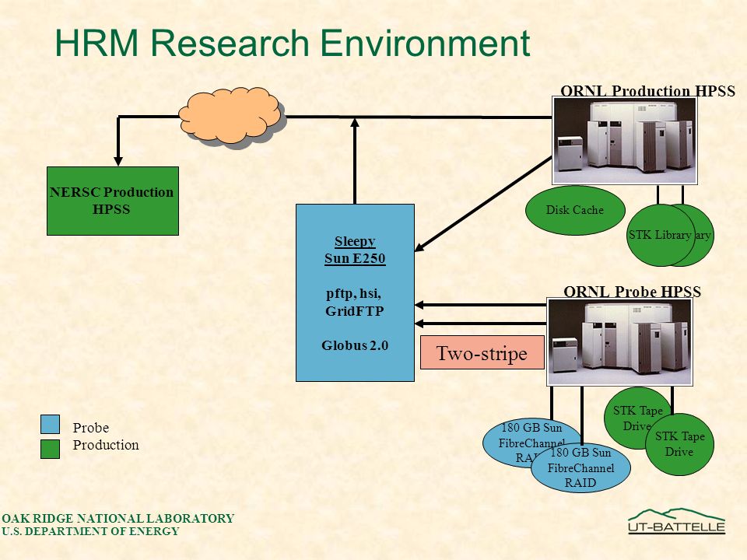
Task: Click the Globus 2.0 text
Action: (x=355, y=345)
